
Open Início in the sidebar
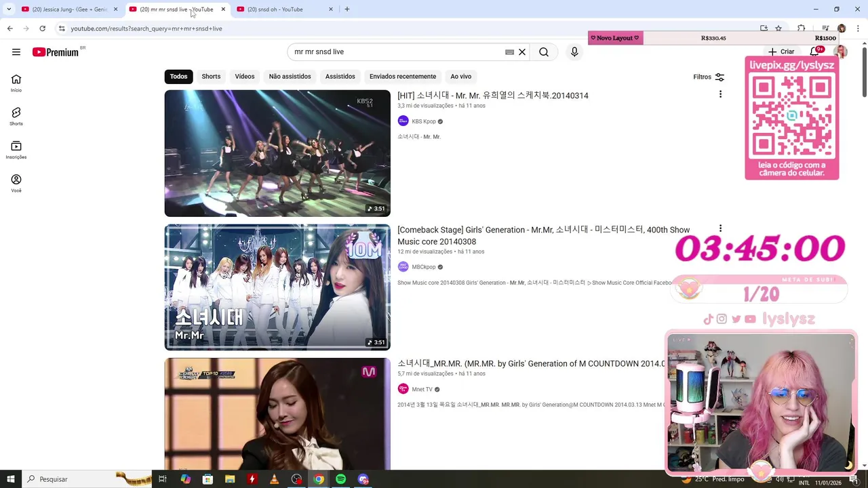click(16, 83)
